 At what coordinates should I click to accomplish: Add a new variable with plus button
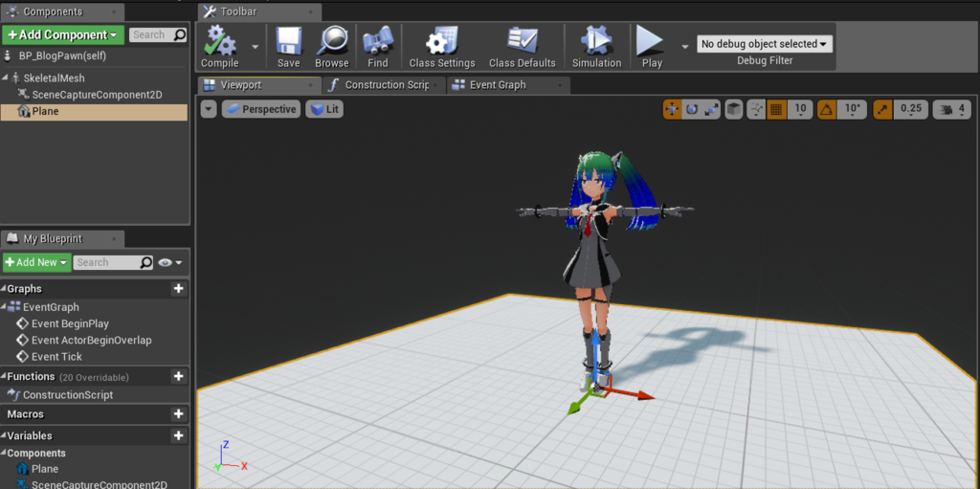pyautogui.click(x=178, y=435)
